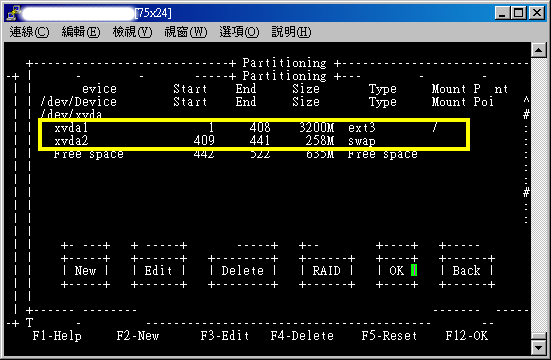This screenshot has height=360, width=551.
Task: Open the 選項(O) menu
Action: pos(239,32)
